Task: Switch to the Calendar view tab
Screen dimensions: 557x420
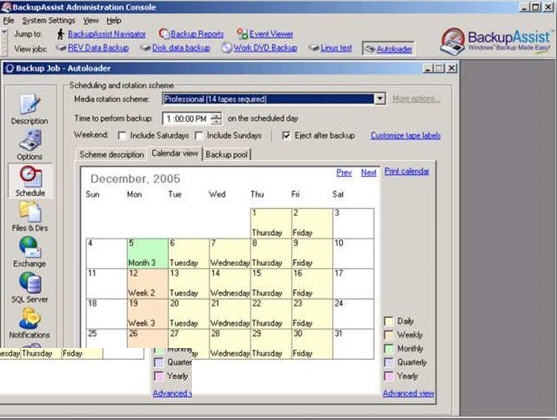Action: (175, 153)
